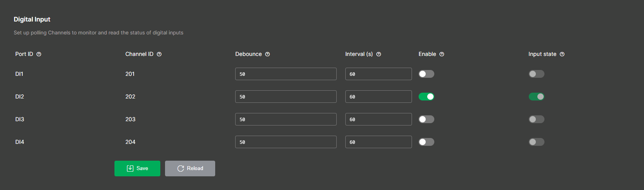The width and height of the screenshot is (644, 190).
Task: Click the Interval (s) help icon
Action: click(x=379, y=54)
